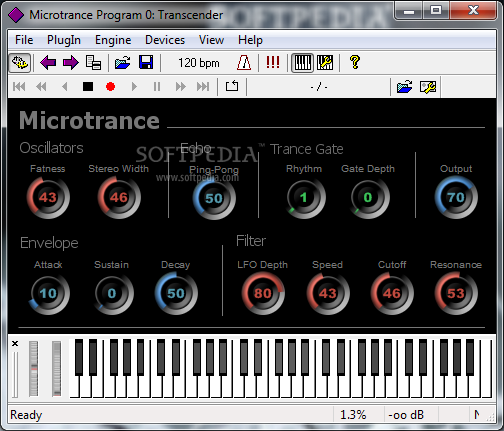Start recording with the red circle button
This screenshot has height=431, width=504.
(110, 87)
